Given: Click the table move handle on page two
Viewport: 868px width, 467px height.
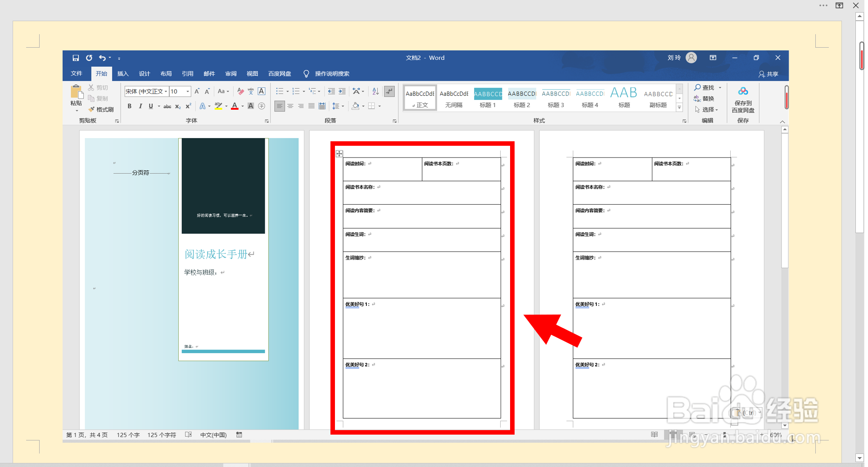Looking at the screenshot, I should pyautogui.click(x=339, y=154).
